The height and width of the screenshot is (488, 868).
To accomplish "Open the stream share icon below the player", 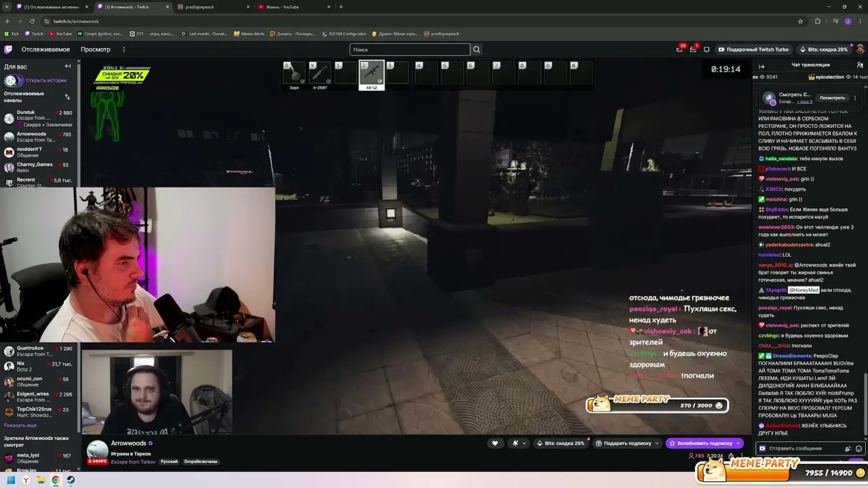I will click(731, 456).
